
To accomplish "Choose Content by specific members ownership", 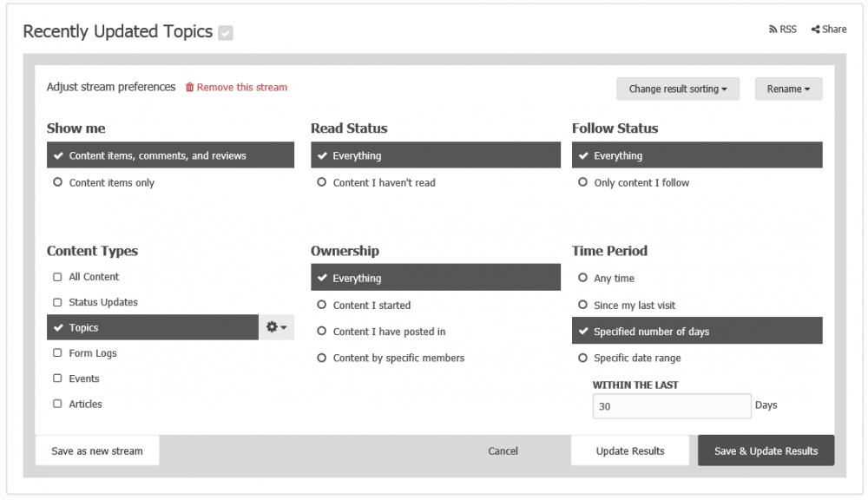I will point(322,358).
